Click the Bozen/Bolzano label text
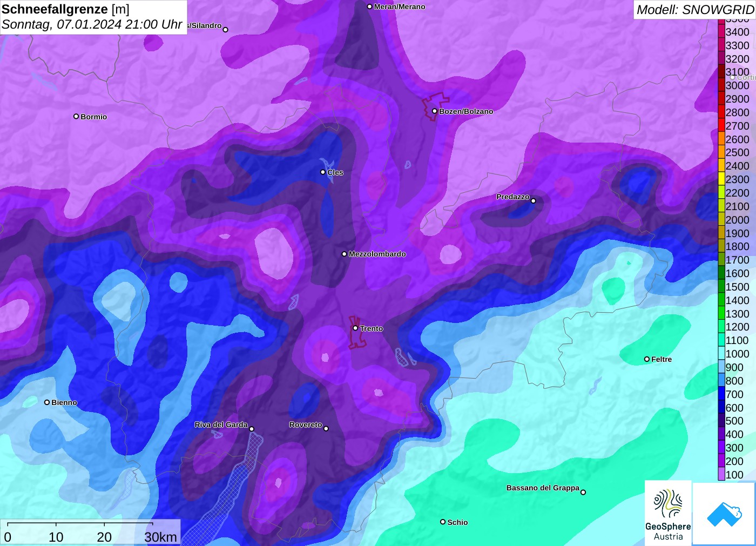The height and width of the screenshot is (546, 756). [x=466, y=111]
